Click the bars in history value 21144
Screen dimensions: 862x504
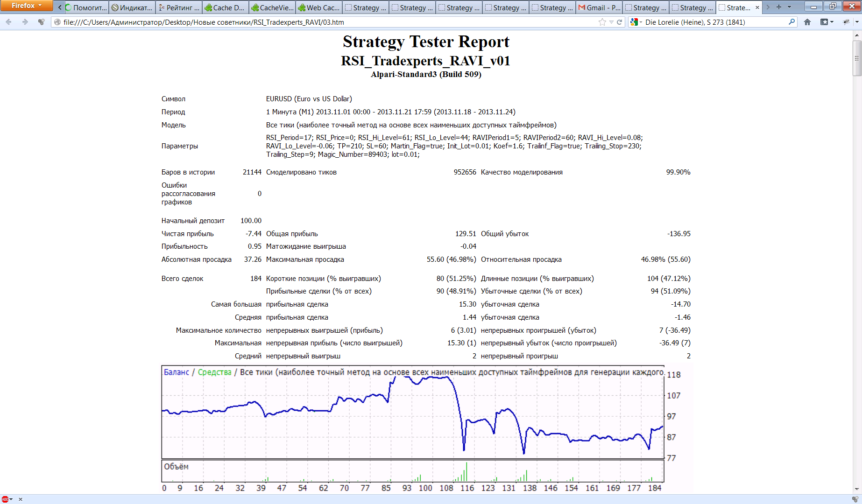252,172
